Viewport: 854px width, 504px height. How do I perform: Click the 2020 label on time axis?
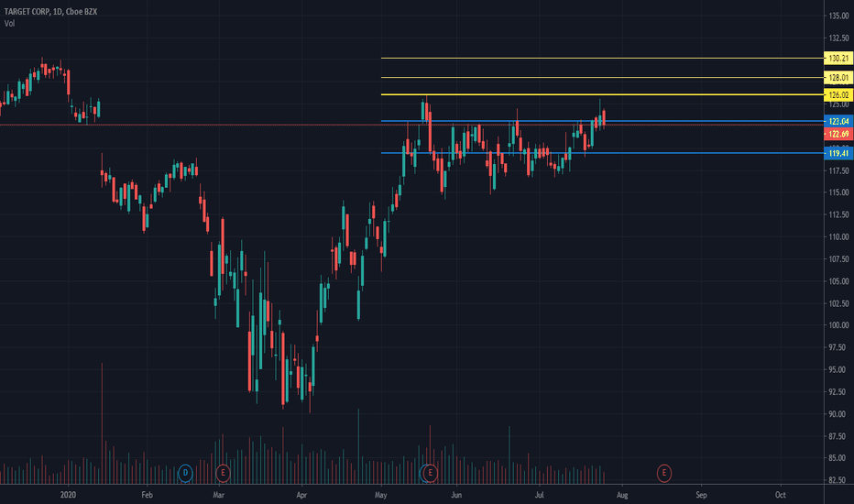tap(68, 495)
